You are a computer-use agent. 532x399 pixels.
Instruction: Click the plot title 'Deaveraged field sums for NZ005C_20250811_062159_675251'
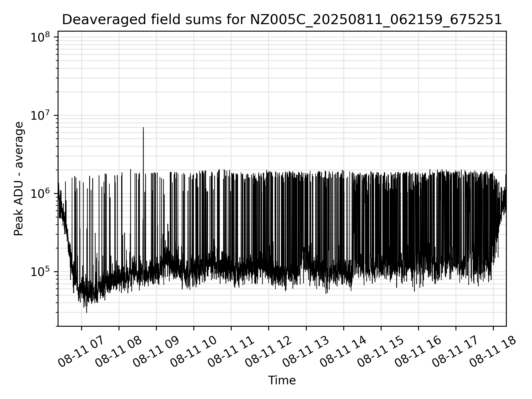[x=282, y=20]
